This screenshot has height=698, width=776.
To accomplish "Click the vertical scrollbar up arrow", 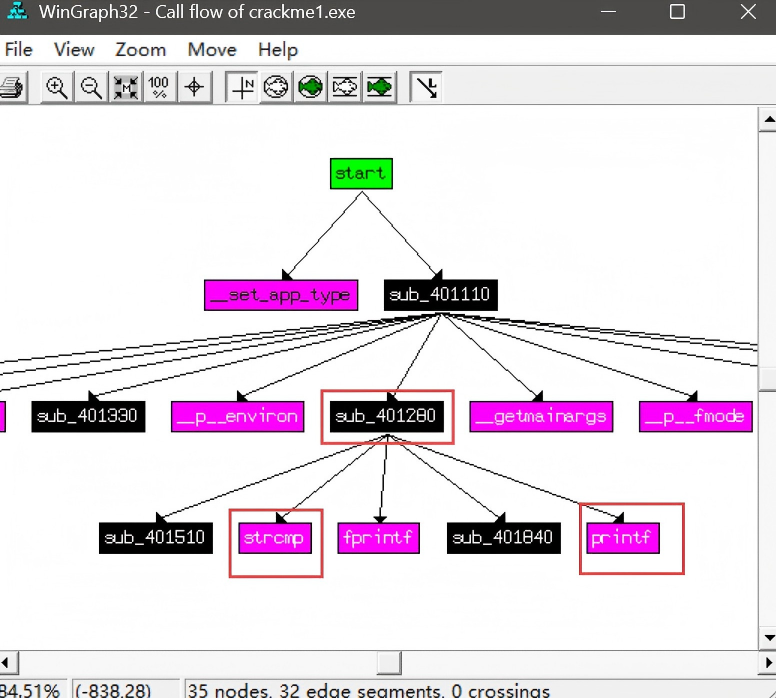I will [x=768, y=119].
